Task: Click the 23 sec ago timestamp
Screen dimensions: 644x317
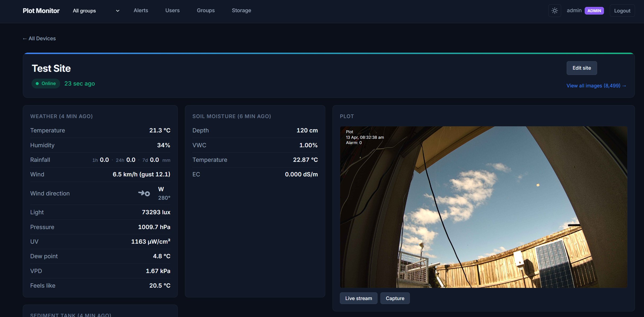Action: [x=79, y=83]
